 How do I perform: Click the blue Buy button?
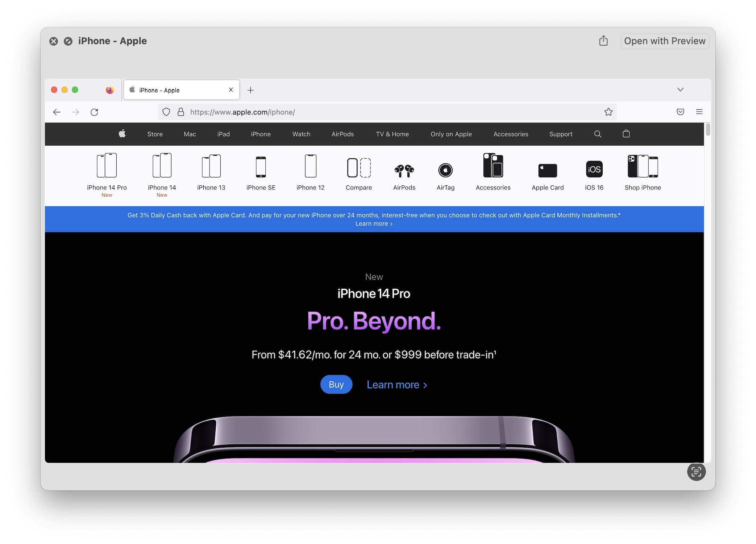point(336,384)
